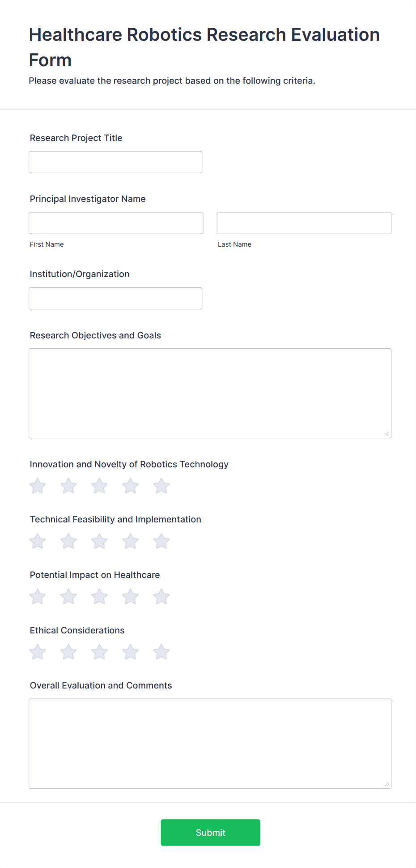Give three stars for Technical Feasibility

click(x=99, y=541)
